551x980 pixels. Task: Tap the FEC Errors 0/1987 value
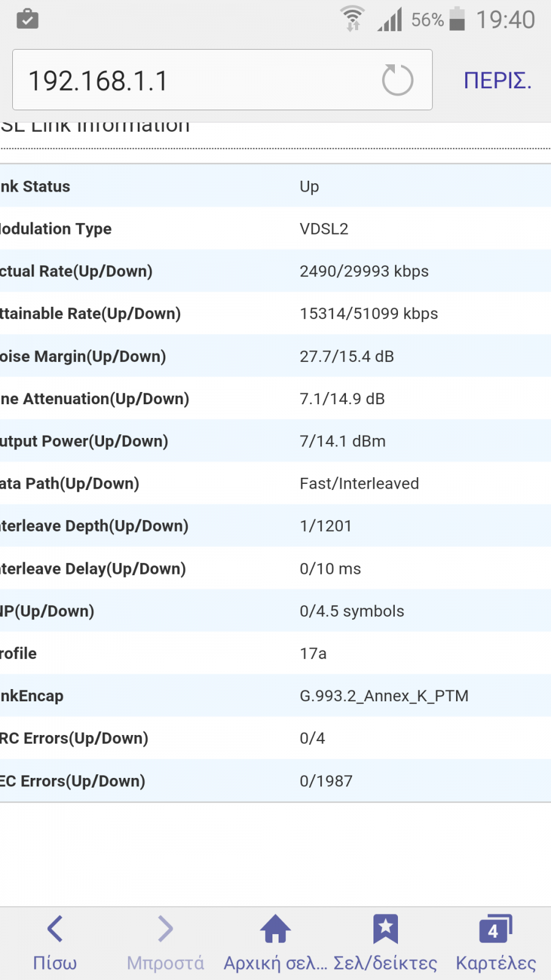[x=326, y=781]
